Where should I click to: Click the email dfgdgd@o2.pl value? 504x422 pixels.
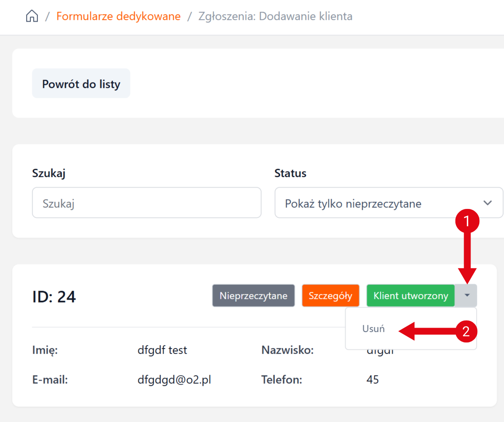click(x=174, y=380)
